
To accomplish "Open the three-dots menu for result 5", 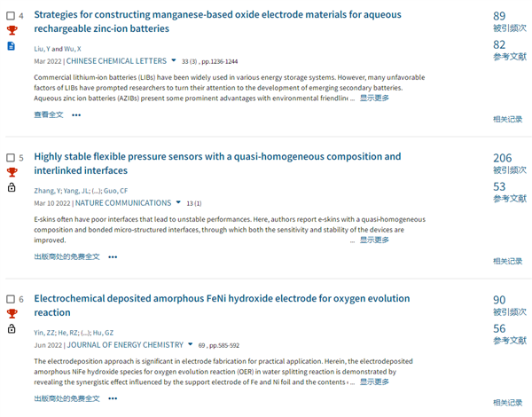I will (x=113, y=257).
